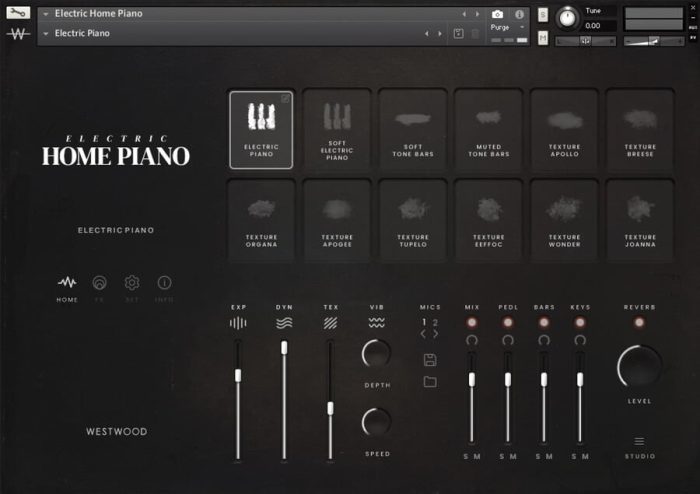
Task: Click the BARS channel pan knob
Action: pos(544,340)
